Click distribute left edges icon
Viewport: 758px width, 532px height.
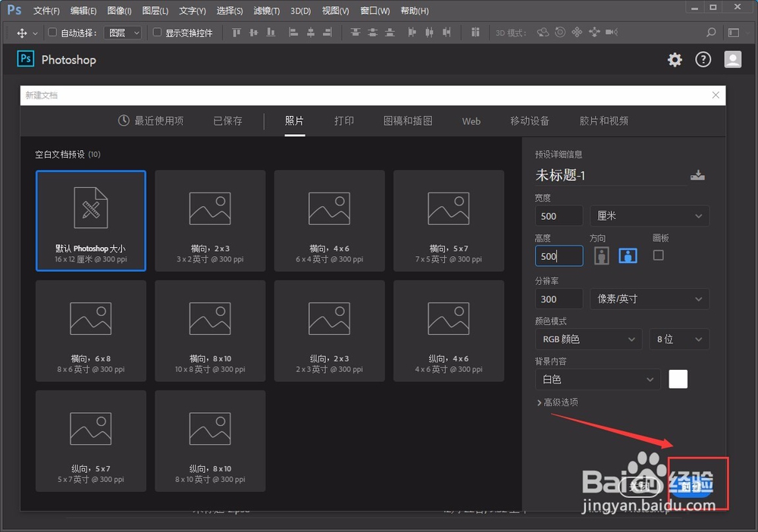(412, 33)
